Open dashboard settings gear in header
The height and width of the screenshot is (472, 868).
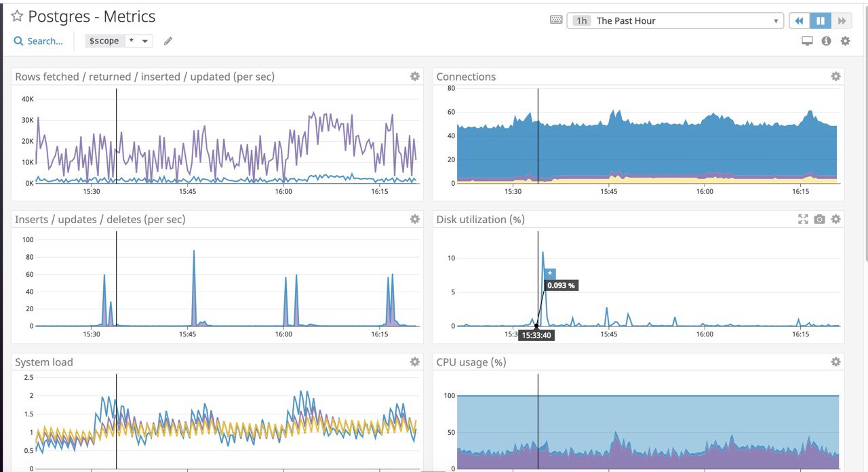[845, 41]
